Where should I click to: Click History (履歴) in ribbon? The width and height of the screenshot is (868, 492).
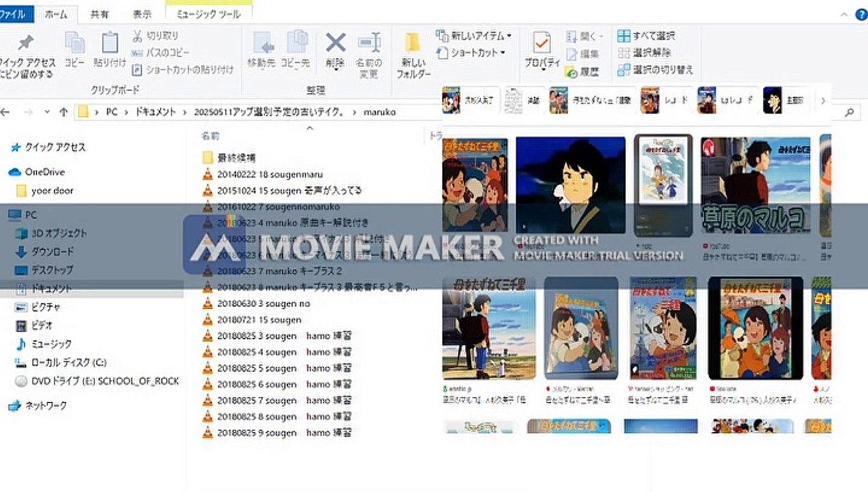coord(582,71)
